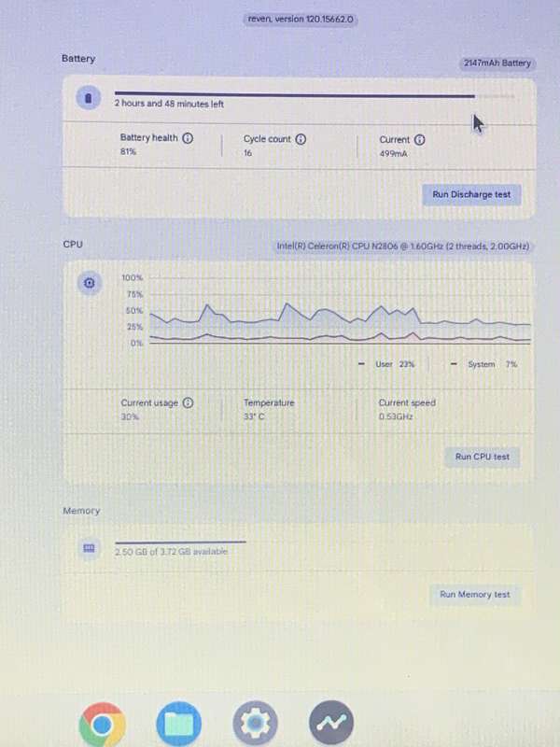The image size is (560, 747).
Task: Run CPU test
Action: click(x=482, y=457)
